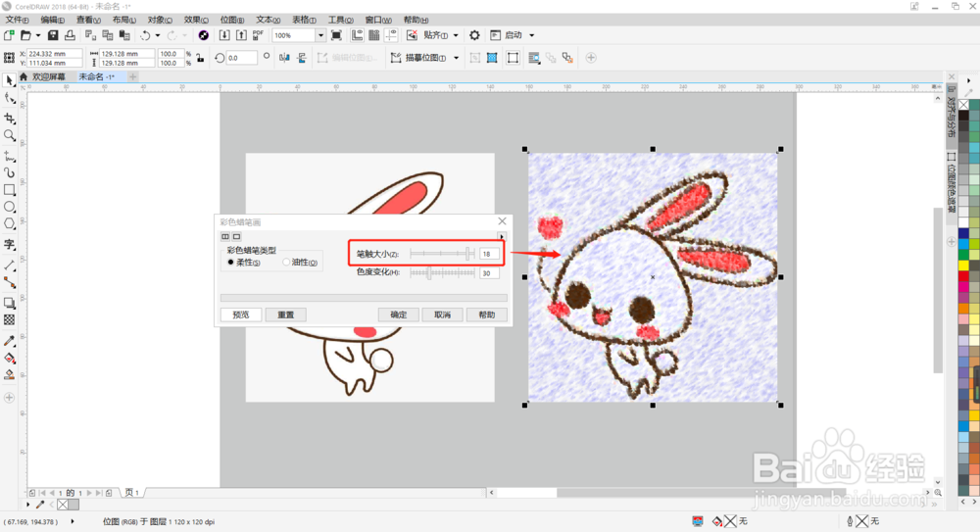
Task: Open the Options gear icon
Action: [x=474, y=35]
